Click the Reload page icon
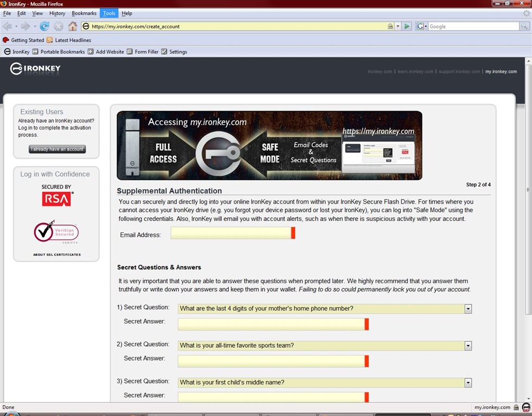 (x=44, y=26)
